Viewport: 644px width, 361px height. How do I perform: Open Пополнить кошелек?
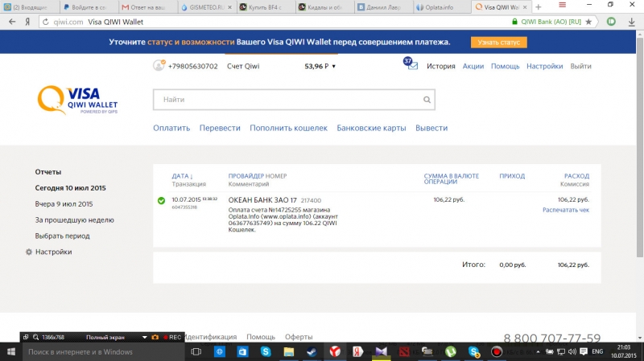click(288, 128)
